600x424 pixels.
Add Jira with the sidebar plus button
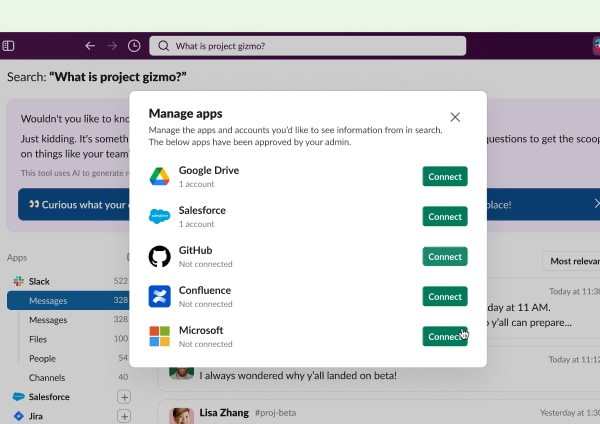pos(125,416)
